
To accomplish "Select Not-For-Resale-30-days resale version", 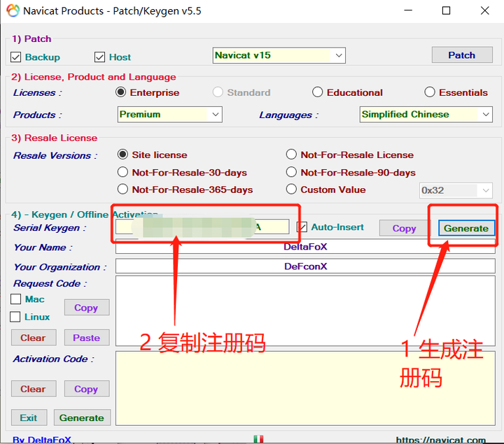I will (122, 172).
